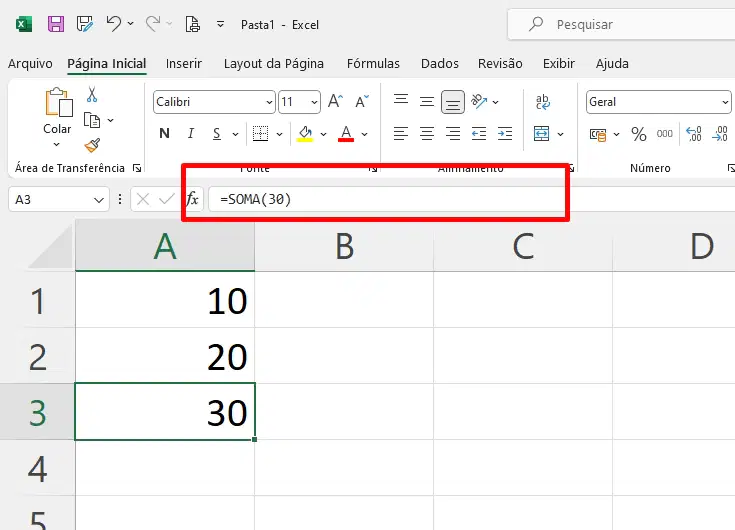Toggle underline with the S button
The image size is (735, 530).
pyautogui.click(x=217, y=134)
